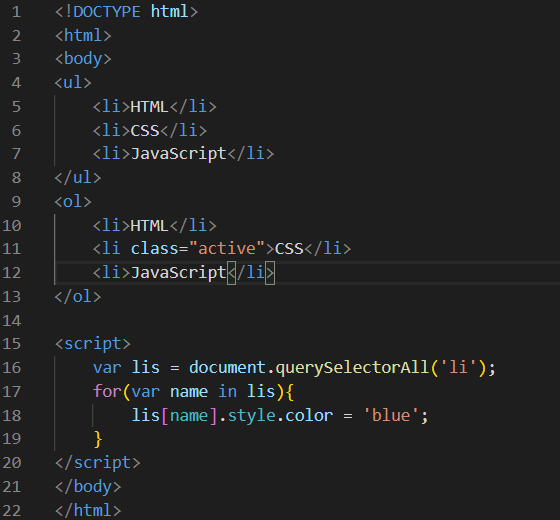The image size is (560, 520).
Task: Click the "active" string value
Action: 227,249
